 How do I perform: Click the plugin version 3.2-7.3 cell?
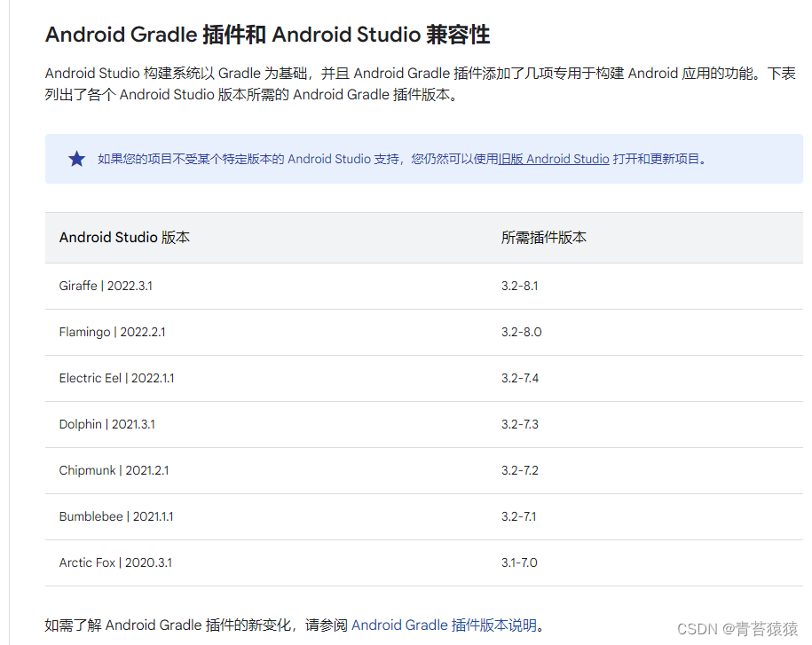(520, 424)
